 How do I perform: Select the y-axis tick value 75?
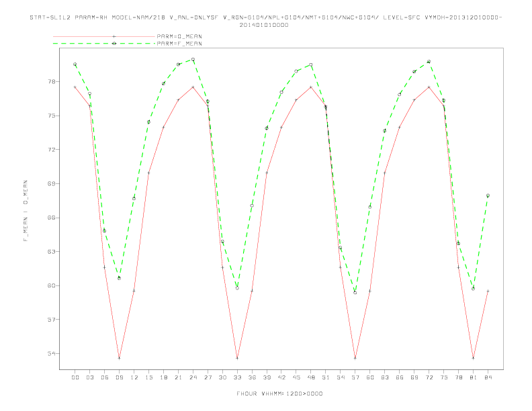(x=51, y=116)
